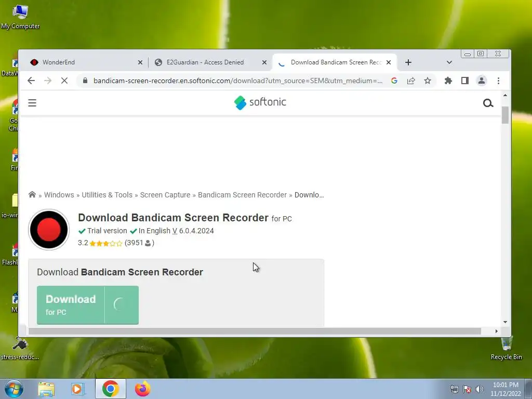Click the Chrome taskbar icon
The width and height of the screenshot is (532, 399).
(x=110, y=389)
